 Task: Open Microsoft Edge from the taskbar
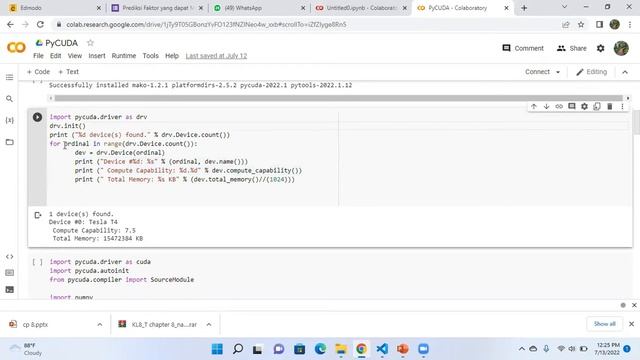(320, 349)
